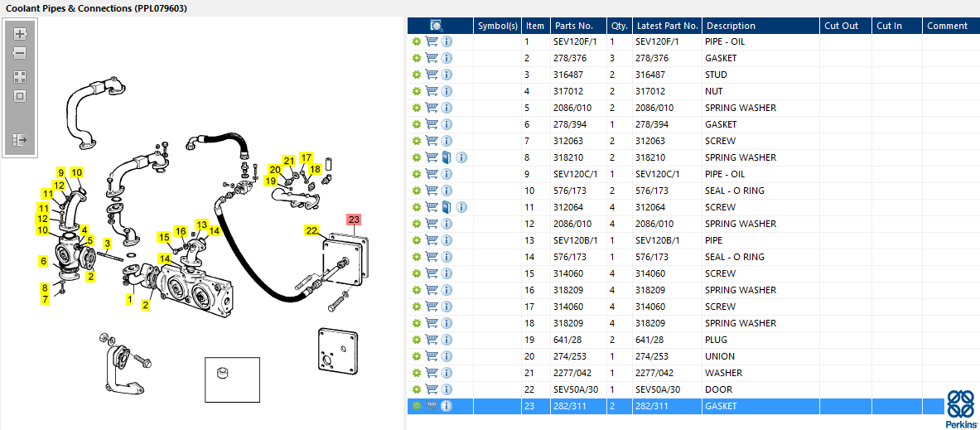Click the search icon in table header
Screen dimensions: 980x430
tap(437, 26)
